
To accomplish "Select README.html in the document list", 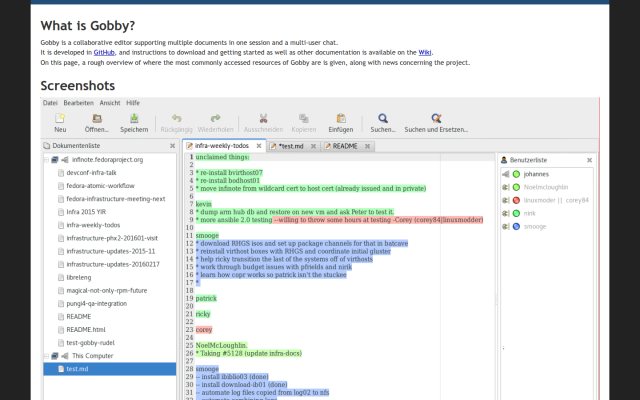I will 86,330.
